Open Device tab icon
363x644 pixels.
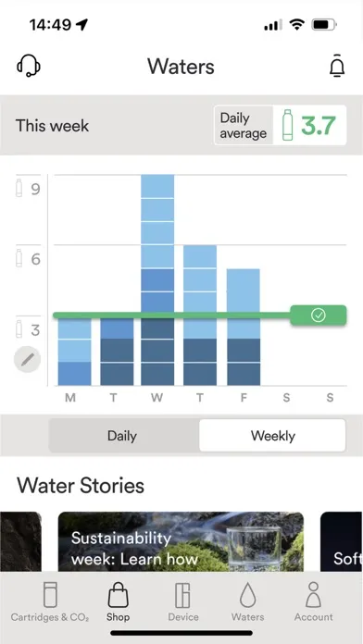183,601
